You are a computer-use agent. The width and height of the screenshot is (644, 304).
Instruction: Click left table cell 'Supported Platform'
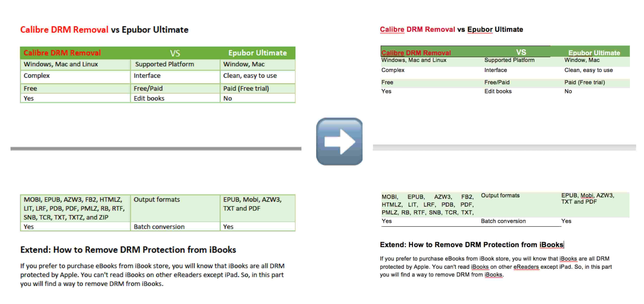click(165, 64)
